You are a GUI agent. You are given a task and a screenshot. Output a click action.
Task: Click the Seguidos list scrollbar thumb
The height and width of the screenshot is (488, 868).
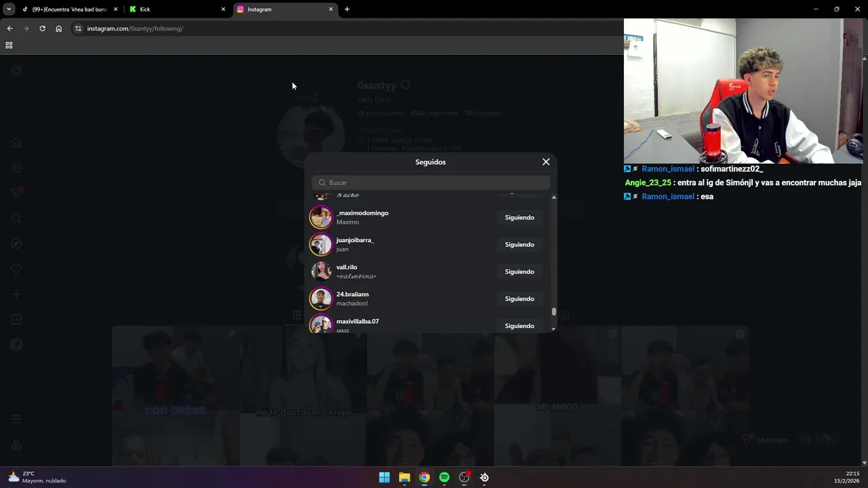click(554, 312)
